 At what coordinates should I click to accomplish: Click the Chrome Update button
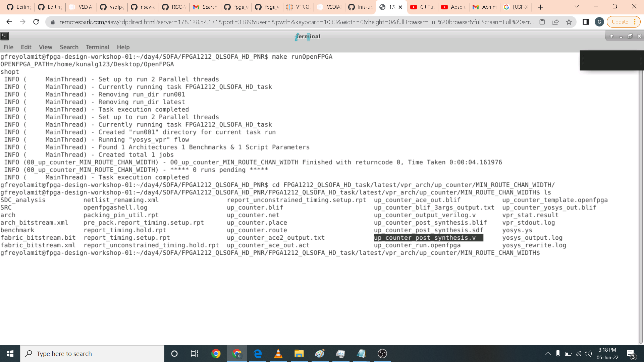point(620,22)
